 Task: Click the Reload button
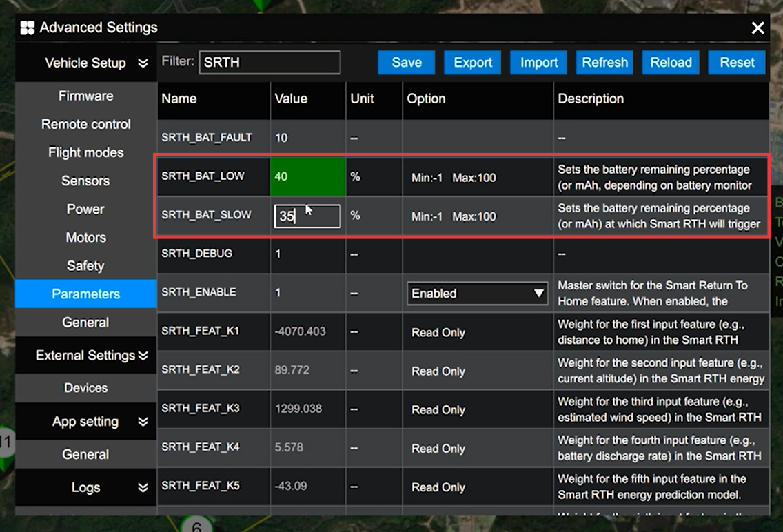click(671, 63)
